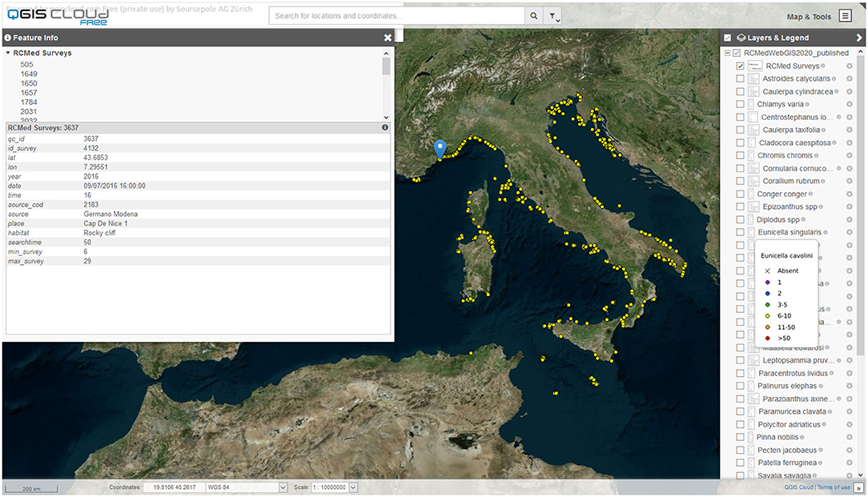Screen dimensions: 868x497
Task: Click the layers list scroll-down arrow
Action: tap(860, 475)
